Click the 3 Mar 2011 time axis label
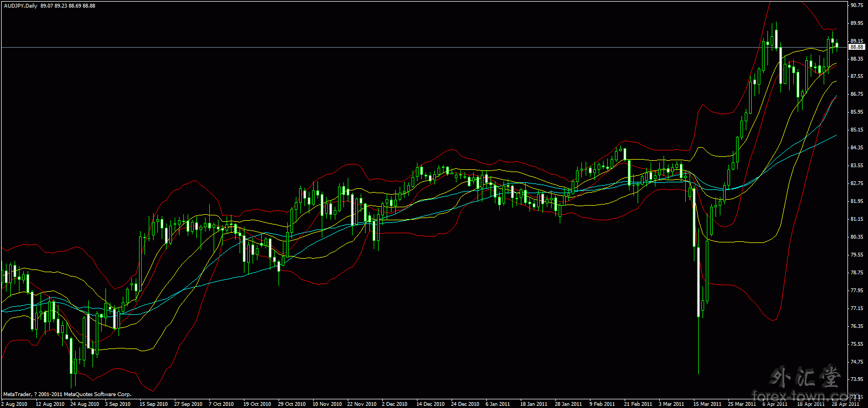The image size is (868, 408). pyautogui.click(x=671, y=404)
